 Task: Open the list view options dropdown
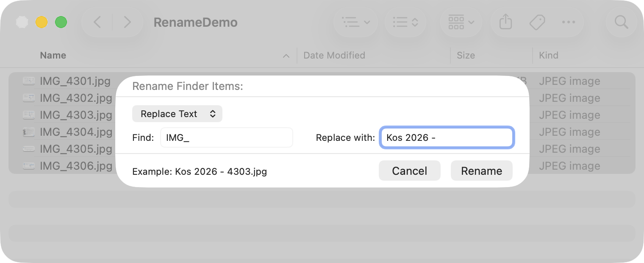coord(356,22)
